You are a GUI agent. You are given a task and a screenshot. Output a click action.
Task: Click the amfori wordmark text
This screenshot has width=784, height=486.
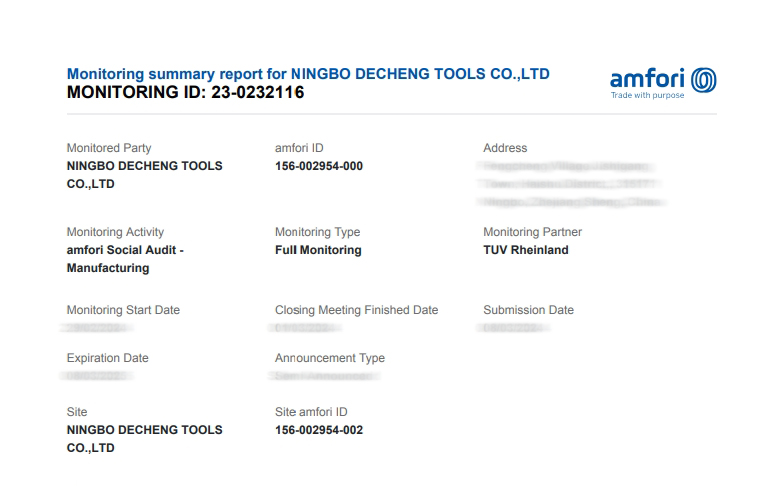[x=648, y=79]
